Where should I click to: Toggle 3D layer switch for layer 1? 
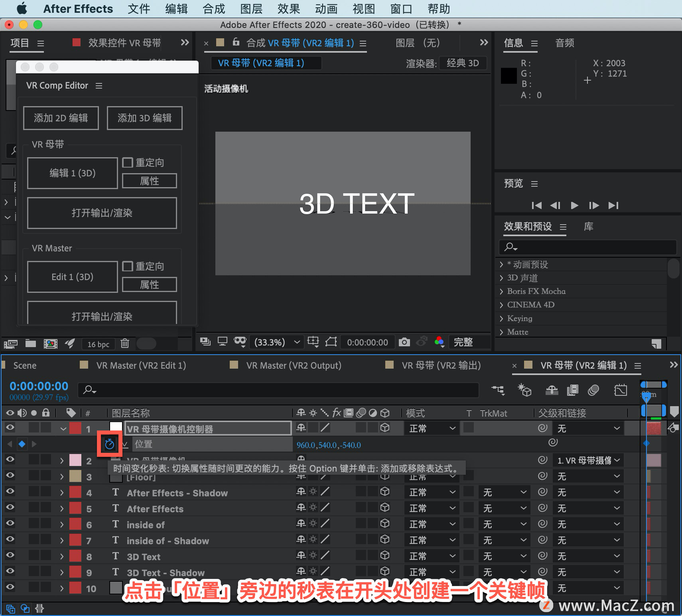(x=385, y=428)
